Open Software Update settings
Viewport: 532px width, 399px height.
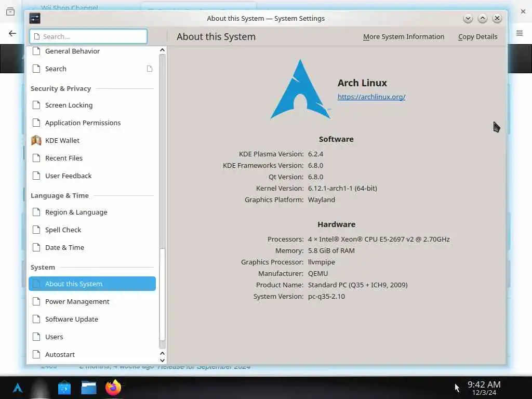pyautogui.click(x=92, y=320)
